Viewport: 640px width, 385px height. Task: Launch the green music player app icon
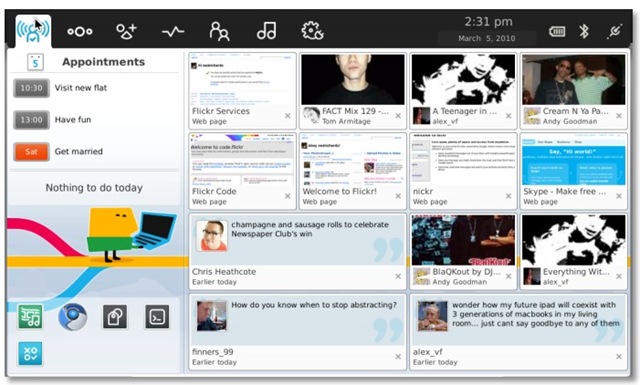[30, 317]
